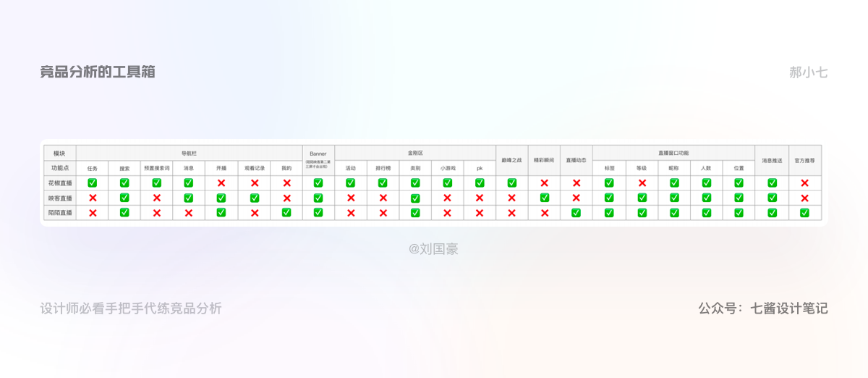
Task: Click the 花椒直播 等级 red cross
Action: coord(642,183)
